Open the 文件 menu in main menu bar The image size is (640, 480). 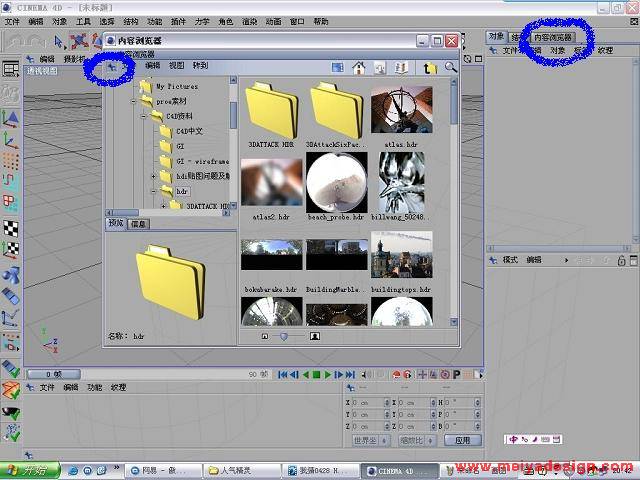click(12, 21)
